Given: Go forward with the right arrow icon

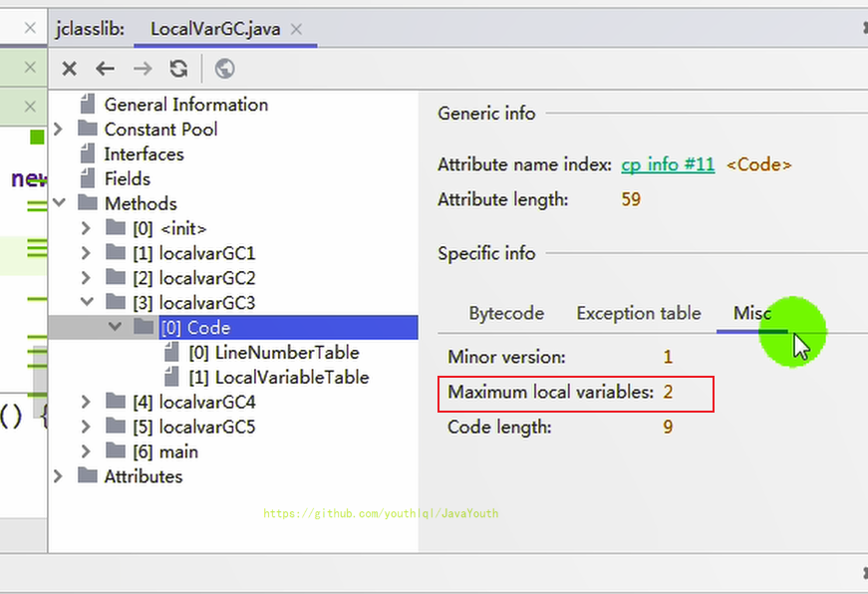Looking at the screenshot, I should pyautogui.click(x=143, y=69).
